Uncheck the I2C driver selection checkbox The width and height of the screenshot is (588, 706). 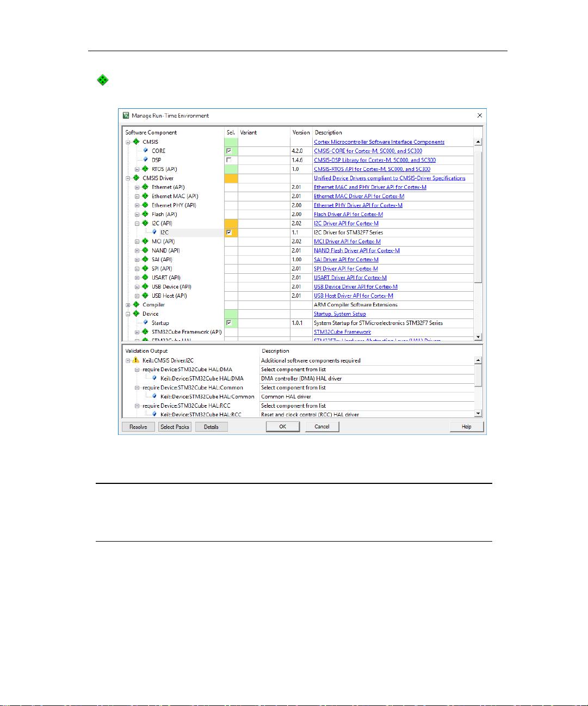click(230, 232)
